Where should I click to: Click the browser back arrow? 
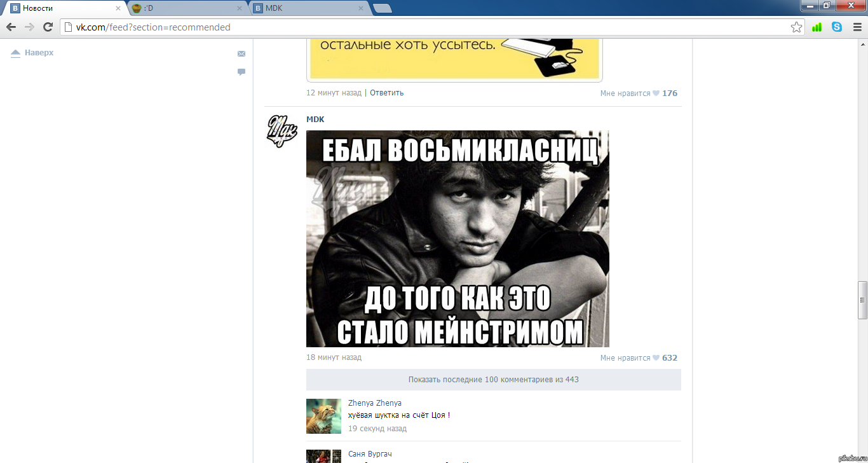click(11, 27)
